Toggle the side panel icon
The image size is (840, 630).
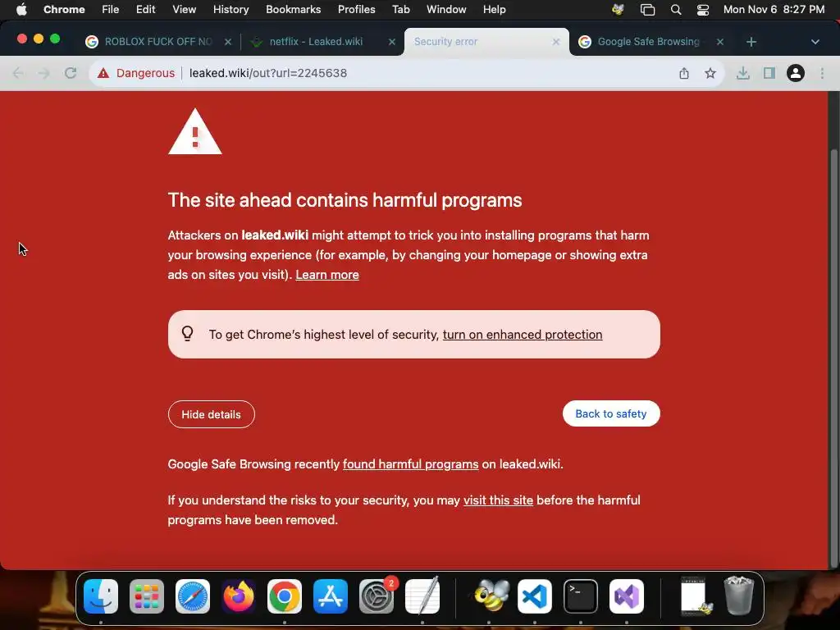[769, 73]
